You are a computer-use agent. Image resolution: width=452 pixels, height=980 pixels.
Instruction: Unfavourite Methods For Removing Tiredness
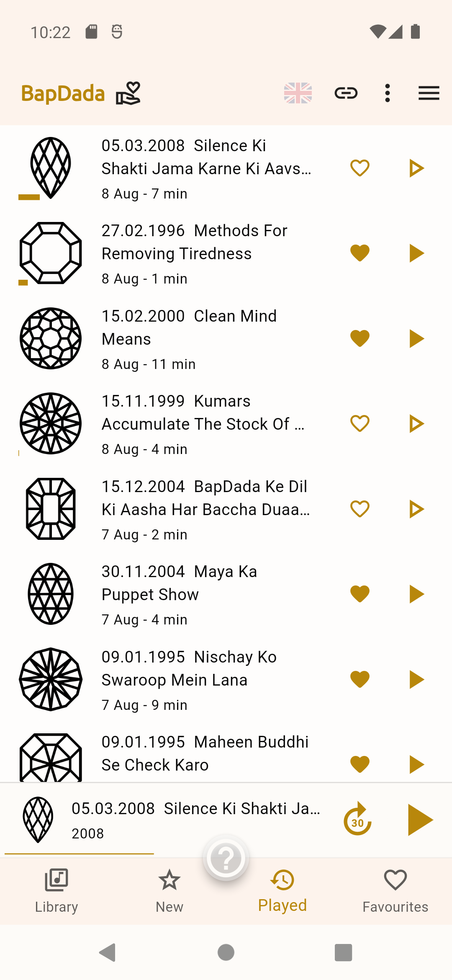[x=360, y=253]
